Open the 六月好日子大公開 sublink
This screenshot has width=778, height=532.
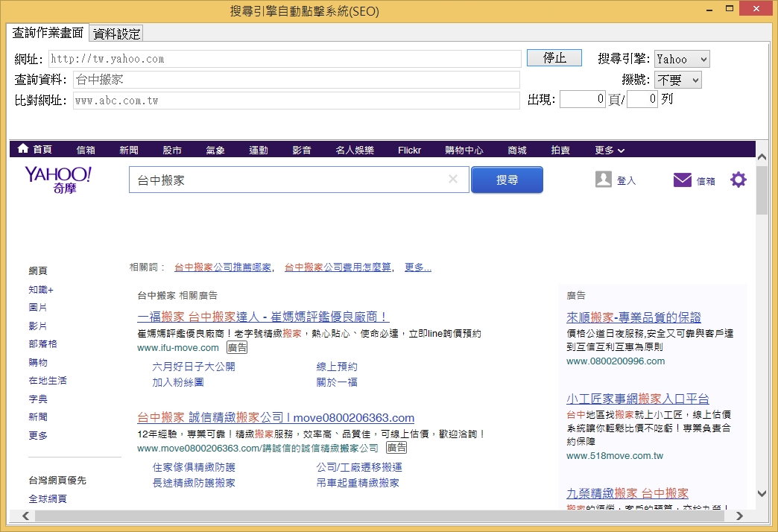(x=194, y=367)
